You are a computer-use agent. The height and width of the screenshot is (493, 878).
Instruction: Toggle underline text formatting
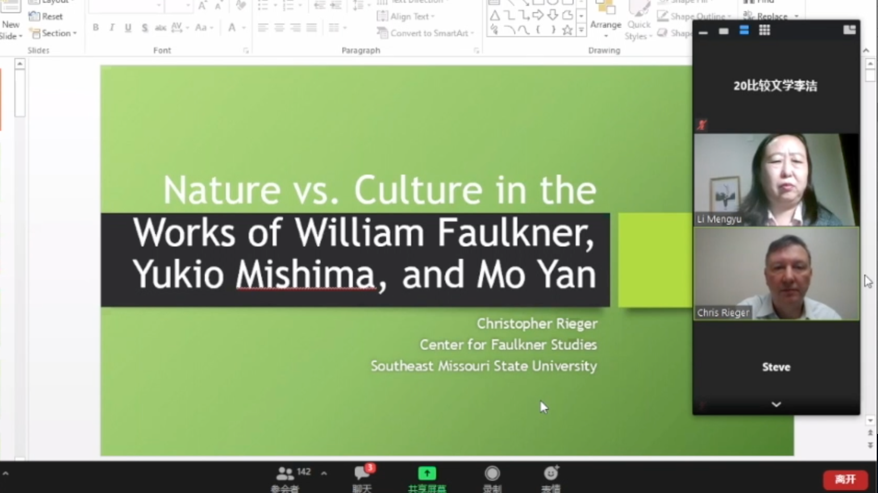coord(128,28)
